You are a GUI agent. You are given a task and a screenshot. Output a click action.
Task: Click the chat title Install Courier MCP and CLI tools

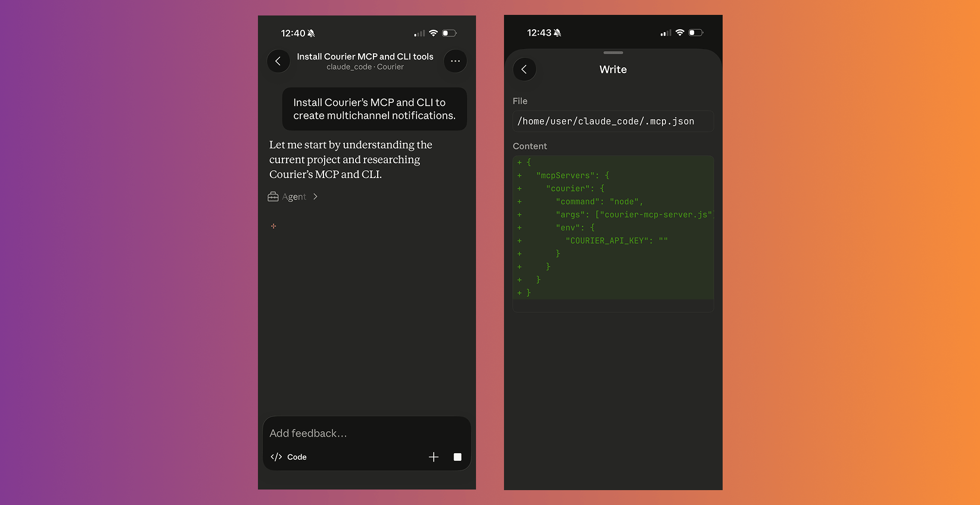365,57
